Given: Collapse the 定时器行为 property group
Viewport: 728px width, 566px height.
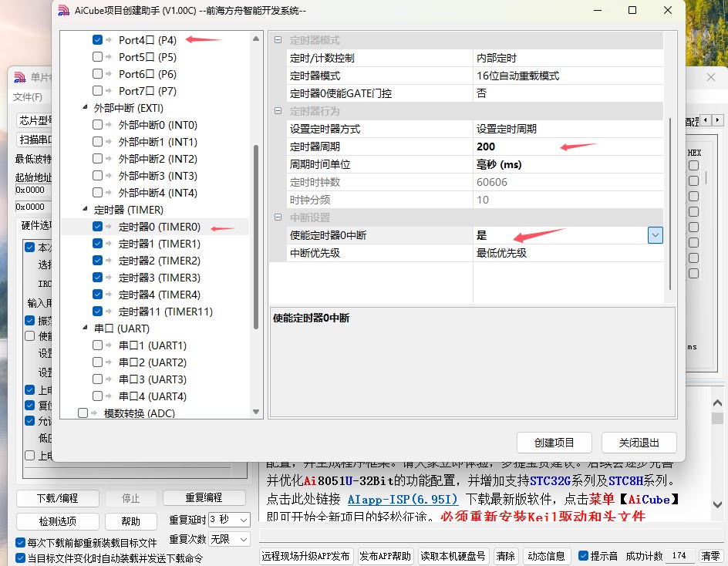Looking at the screenshot, I should [x=278, y=111].
